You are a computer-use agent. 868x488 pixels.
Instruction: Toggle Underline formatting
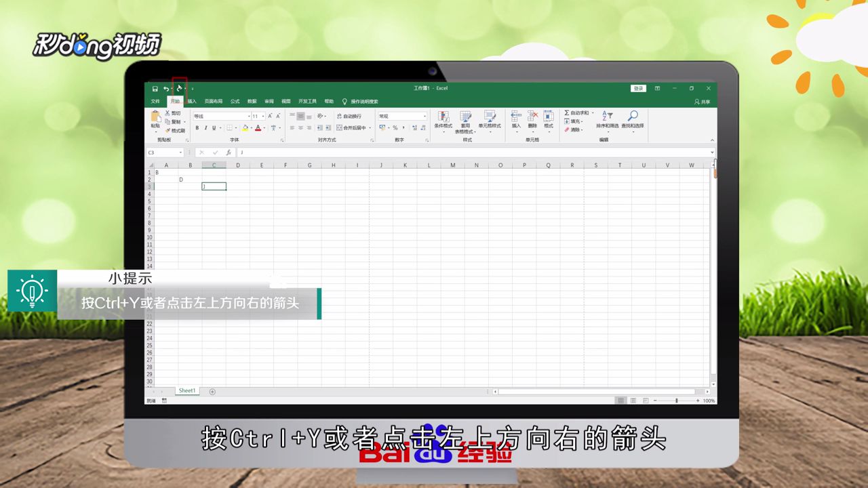[214, 127]
